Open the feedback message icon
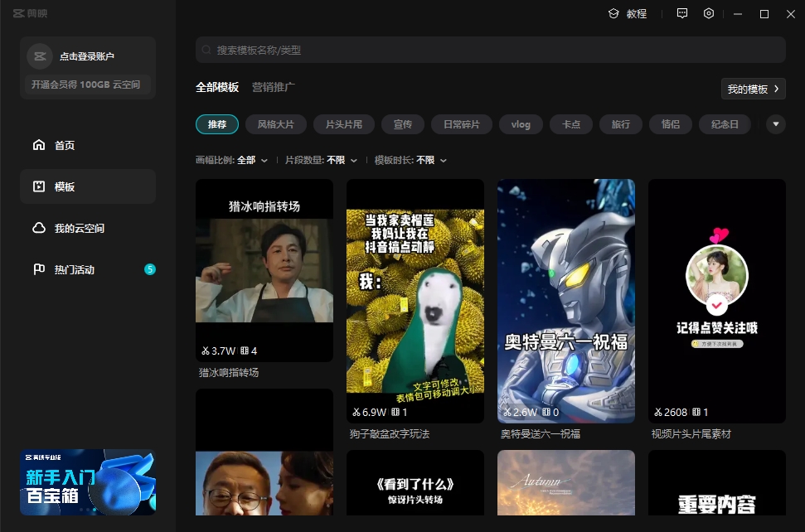Image resolution: width=805 pixels, height=532 pixels. 682,14
